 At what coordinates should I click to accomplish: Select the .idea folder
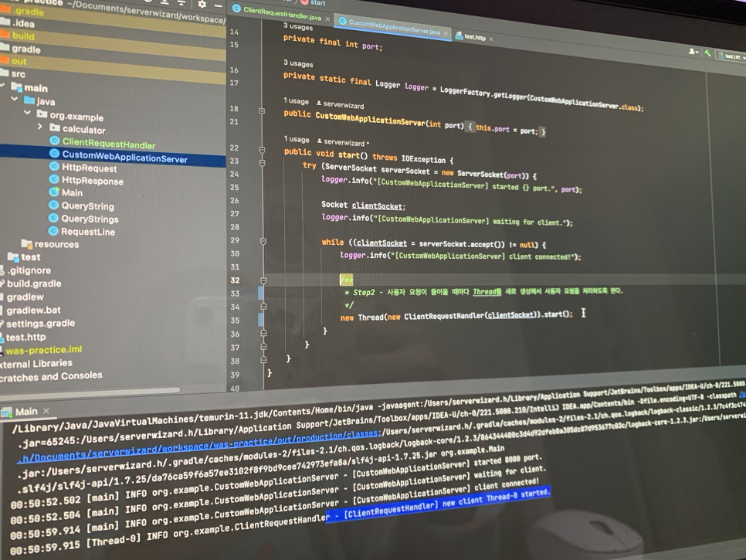click(x=23, y=23)
